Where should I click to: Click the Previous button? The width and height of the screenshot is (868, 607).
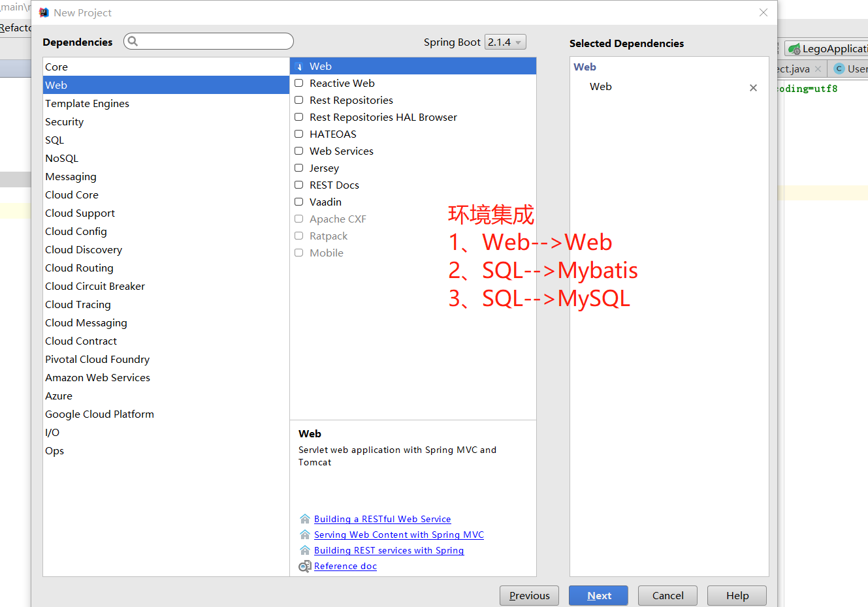click(x=529, y=595)
